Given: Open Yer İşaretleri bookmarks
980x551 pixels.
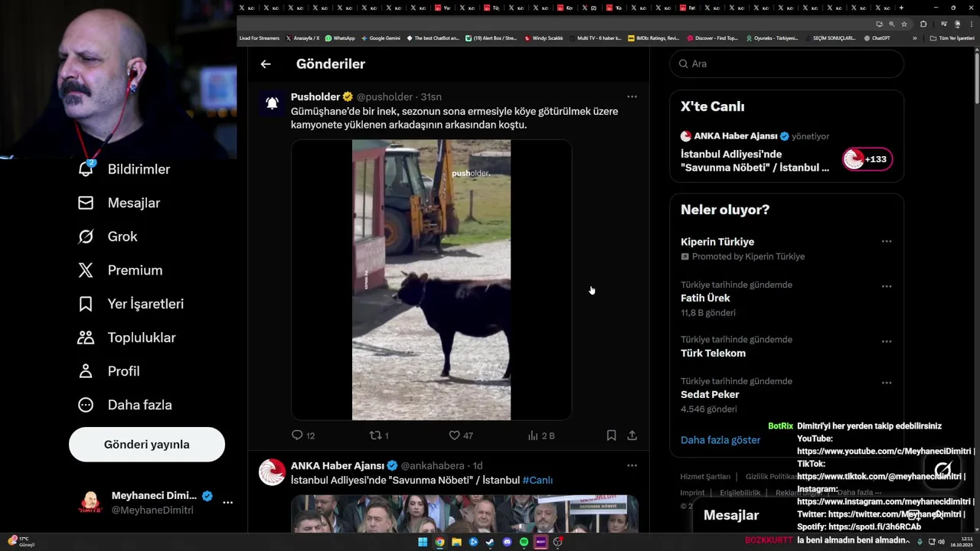Looking at the screenshot, I should coord(131,304).
